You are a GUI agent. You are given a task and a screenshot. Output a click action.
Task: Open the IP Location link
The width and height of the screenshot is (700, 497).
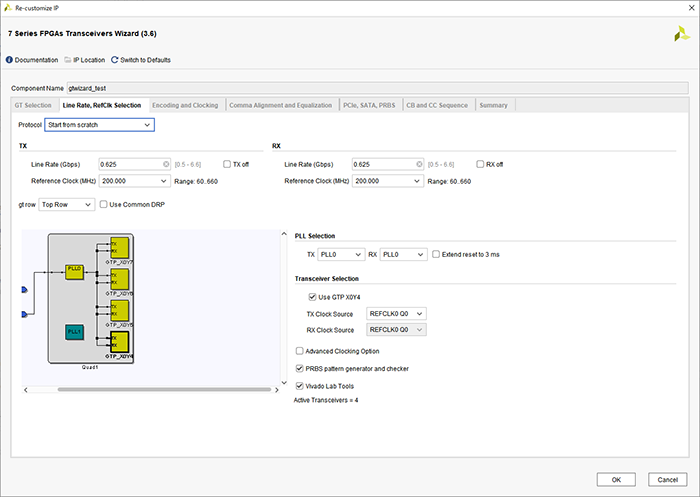(89, 60)
